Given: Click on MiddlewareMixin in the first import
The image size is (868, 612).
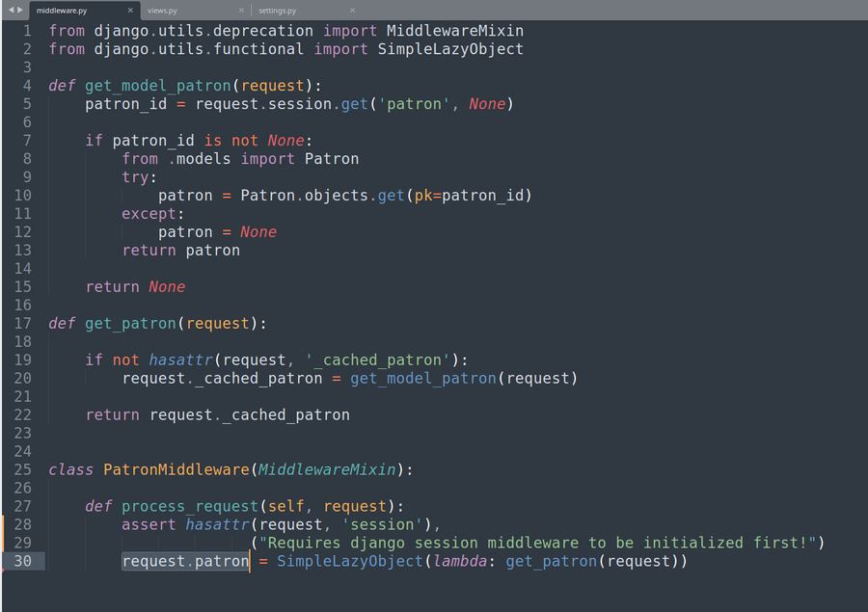Looking at the screenshot, I should (x=455, y=31).
